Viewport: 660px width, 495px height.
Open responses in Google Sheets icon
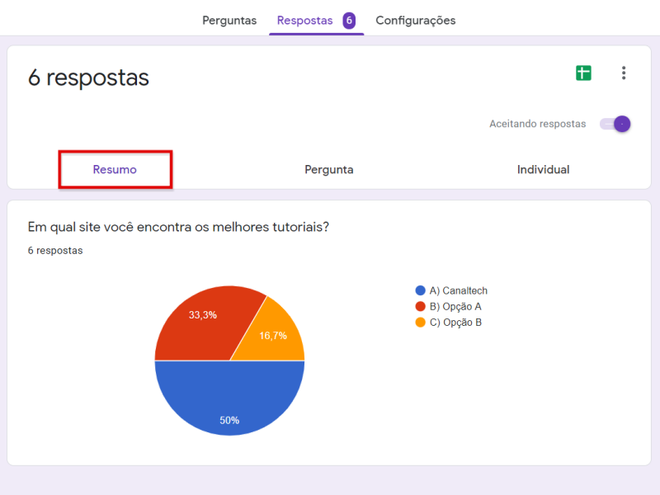[x=583, y=73]
